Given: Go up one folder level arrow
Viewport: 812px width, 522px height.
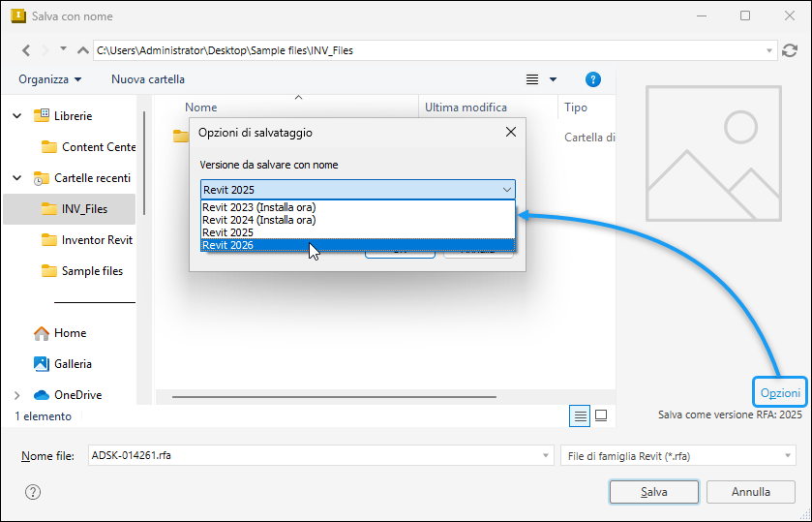Looking at the screenshot, I should [82, 50].
